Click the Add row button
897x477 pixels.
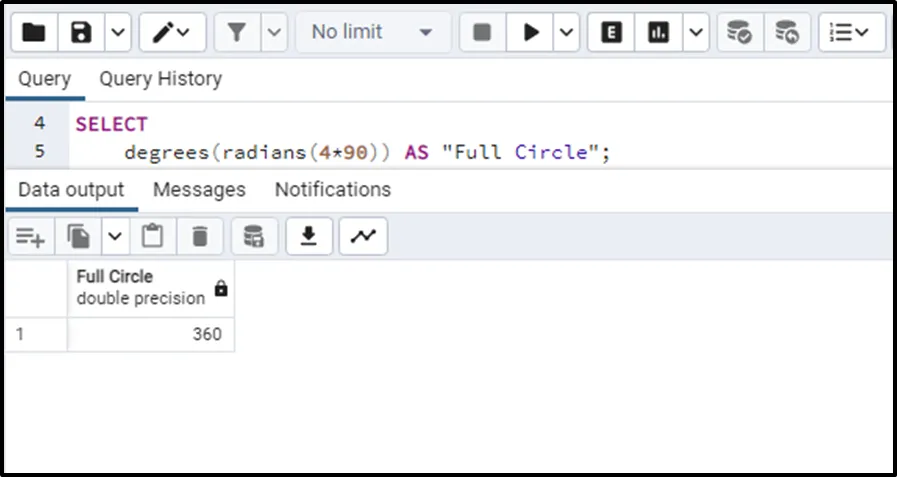coord(30,236)
